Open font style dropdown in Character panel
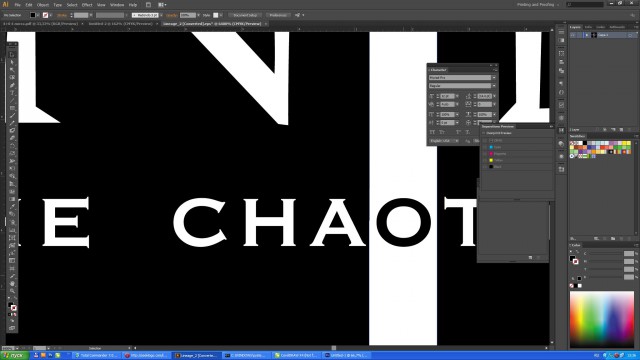 click(x=494, y=86)
